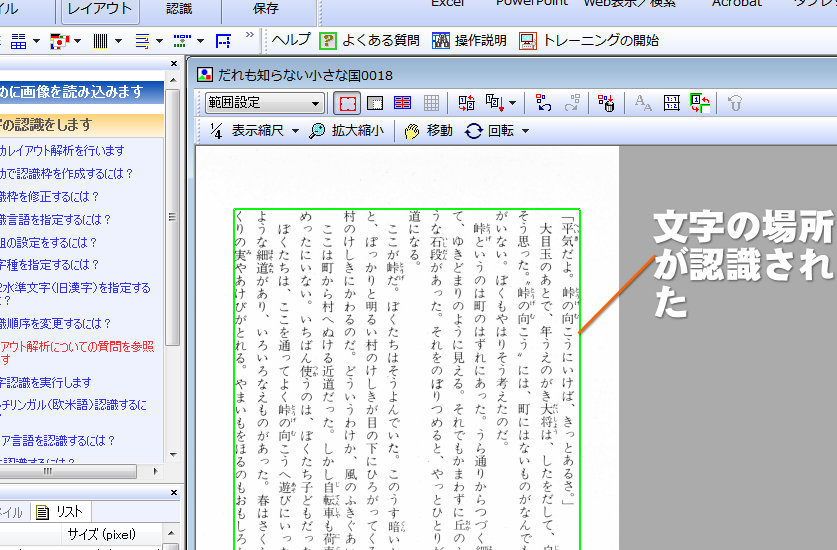Image resolution: width=837 pixels, height=550 pixels.
Task: Click the red-blue column layout icon
Action: (x=403, y=103)
